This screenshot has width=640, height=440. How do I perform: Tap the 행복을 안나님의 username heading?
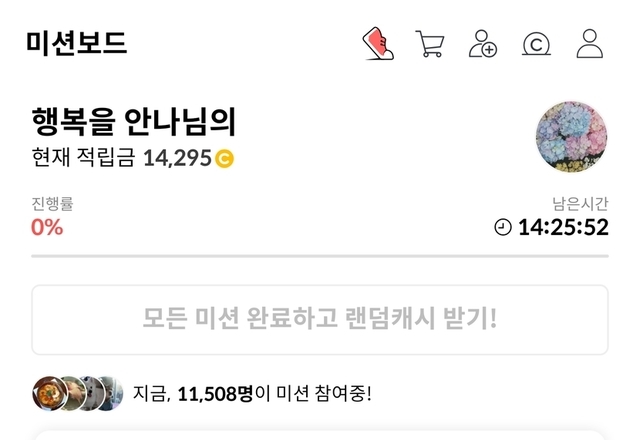[x=134, y=122]
